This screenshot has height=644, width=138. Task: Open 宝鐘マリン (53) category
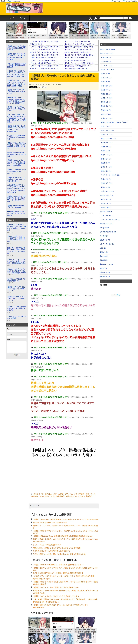[x=107, y=118]
